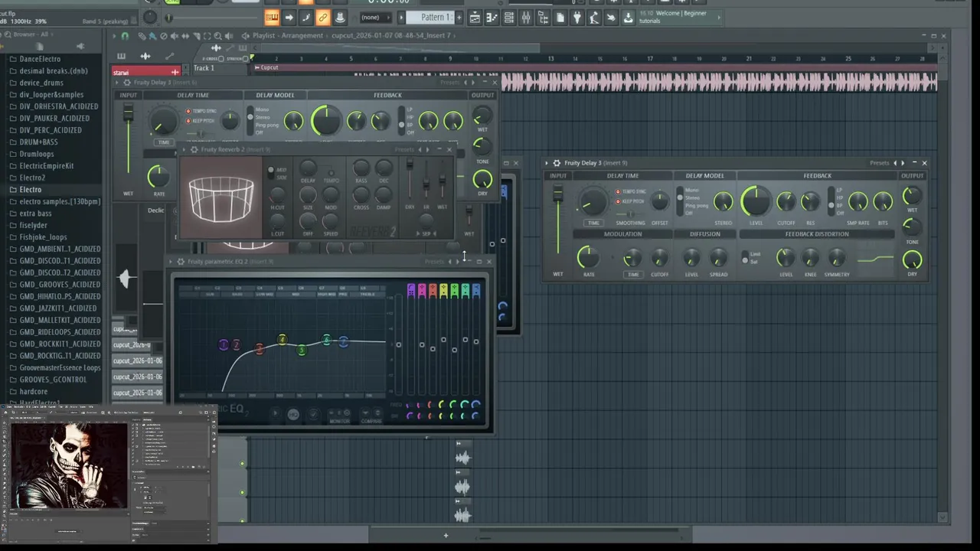
Task: Click cupcut_2026-01-07 Insert 7 breadcrumb item
Action: click(390, 36)
